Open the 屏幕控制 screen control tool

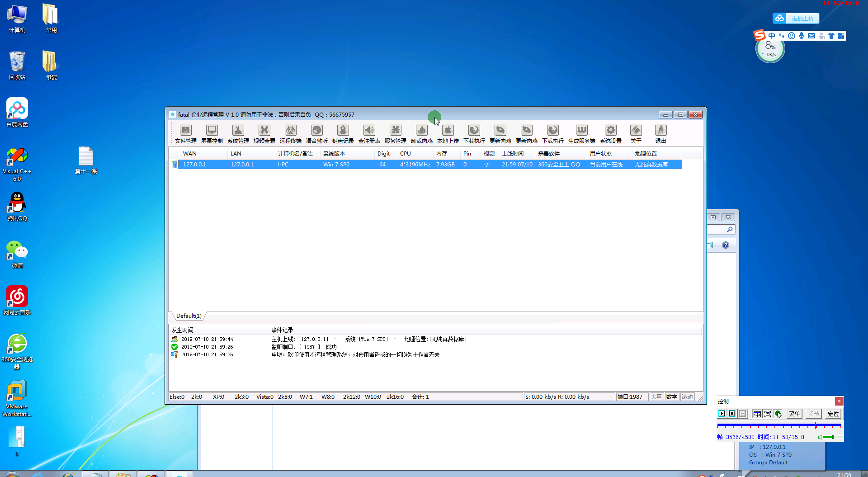pos(212,134)
